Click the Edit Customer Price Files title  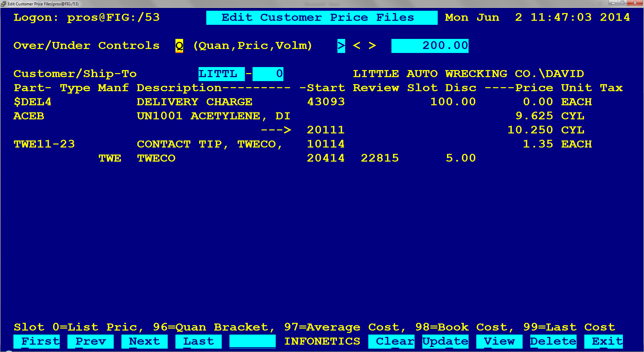click(x=322, y=18)
